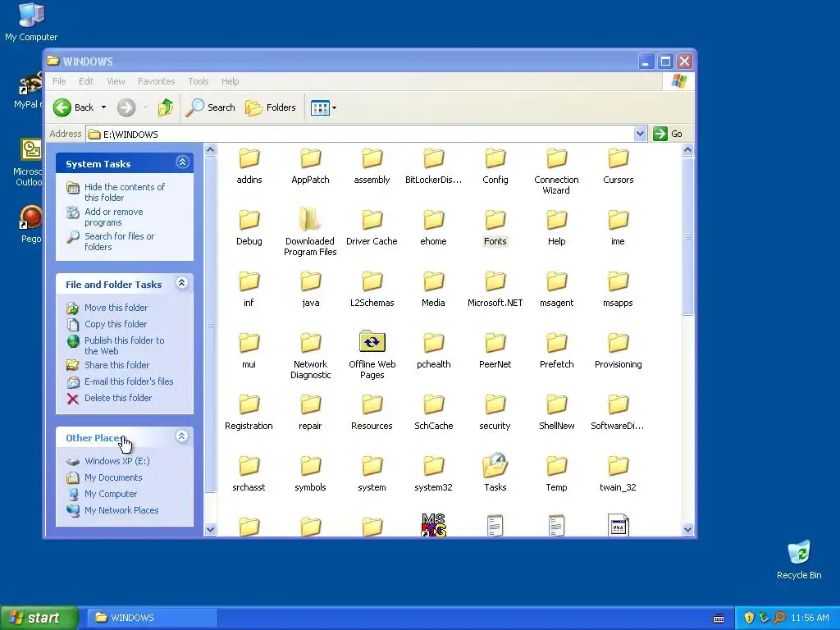Viewport: 840px width, 630px height.
Task: Select the addins folder icon
Action: [249, 158]
